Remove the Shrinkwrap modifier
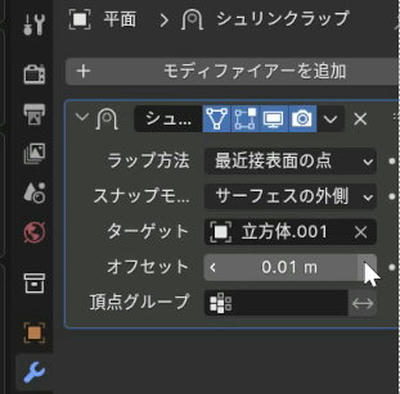The width and height of the screenshot is (400, 394). click(x=360, y=119)
